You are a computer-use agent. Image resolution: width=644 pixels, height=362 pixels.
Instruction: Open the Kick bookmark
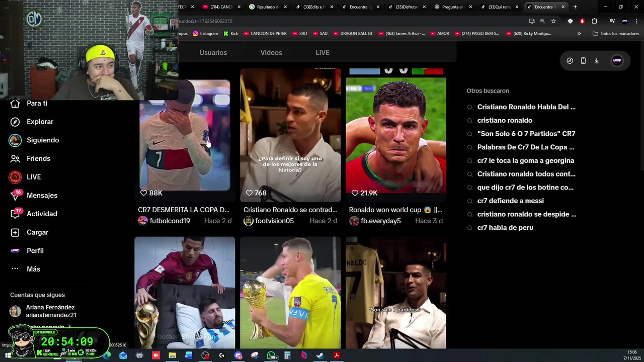pos(231,34)
